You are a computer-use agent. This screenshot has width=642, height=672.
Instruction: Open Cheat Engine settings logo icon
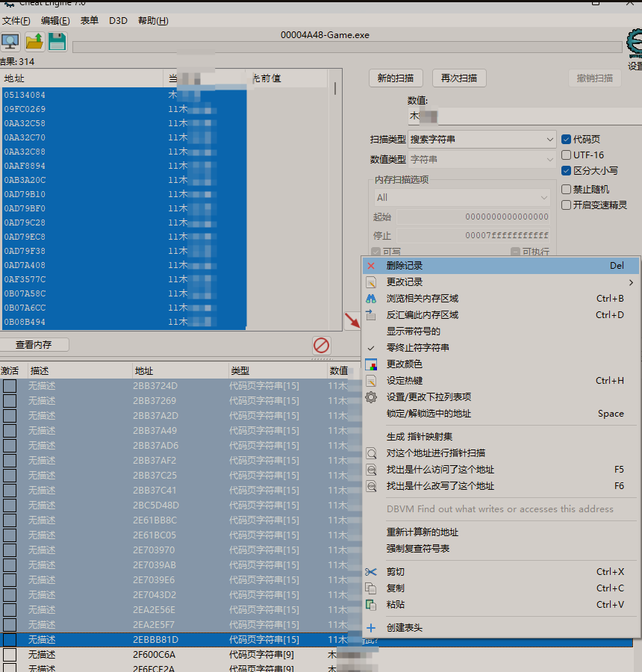coord(634,45)
